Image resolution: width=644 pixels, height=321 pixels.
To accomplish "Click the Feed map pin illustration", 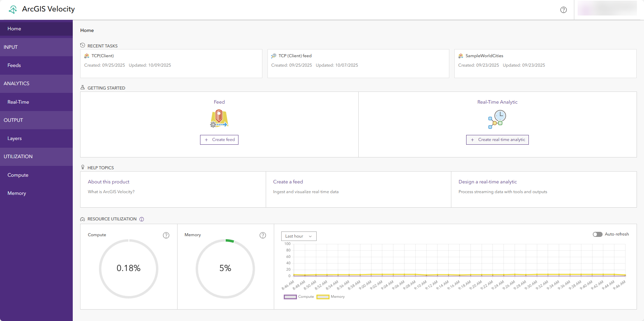I will (219, 119).
